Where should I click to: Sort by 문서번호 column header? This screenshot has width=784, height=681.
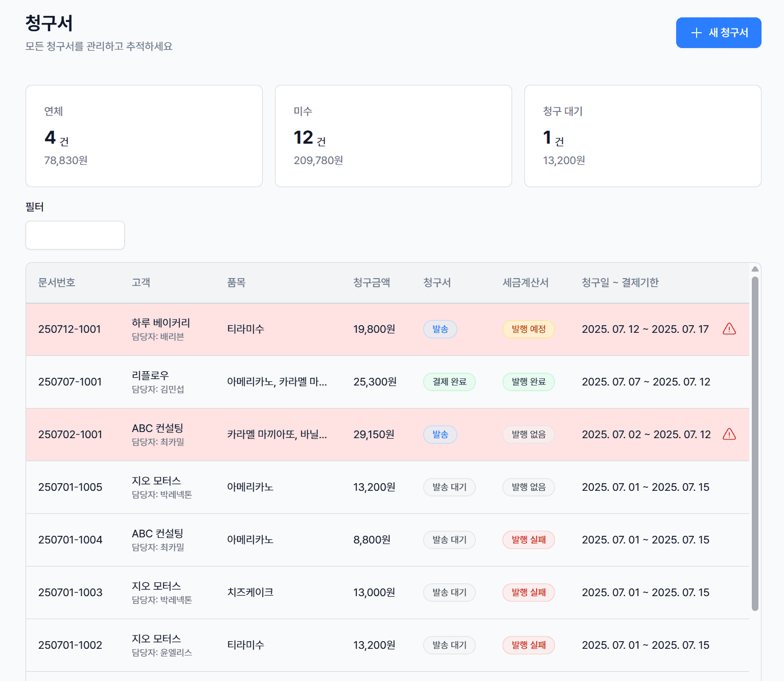click(x=57, y=283)
